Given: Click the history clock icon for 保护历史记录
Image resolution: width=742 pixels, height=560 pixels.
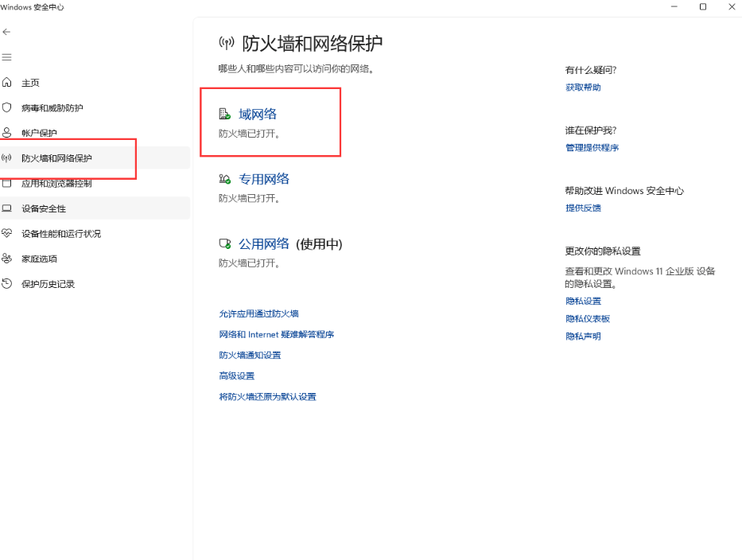Looking at the screenshot, I should tap(6, 283).
